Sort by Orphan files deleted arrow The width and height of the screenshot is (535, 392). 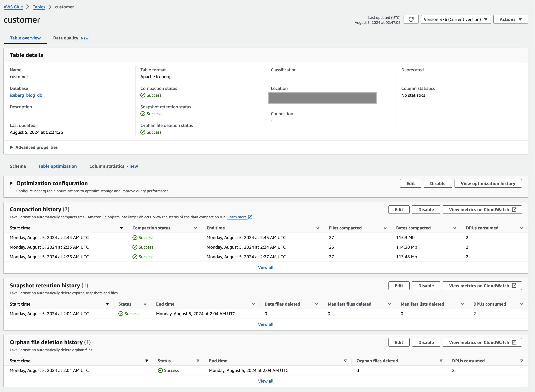(x=441, y=361)
